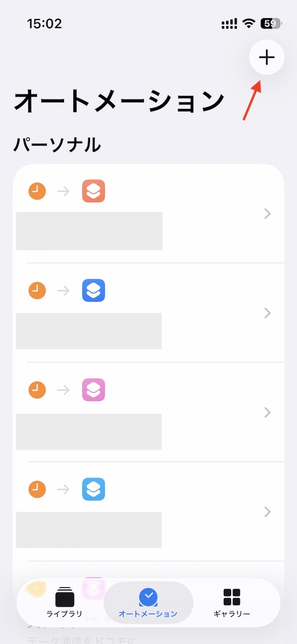The height and width of the screenshot is (644, 297).
Task: Switch to the ライブラリ tab
Action: (65, 603)
